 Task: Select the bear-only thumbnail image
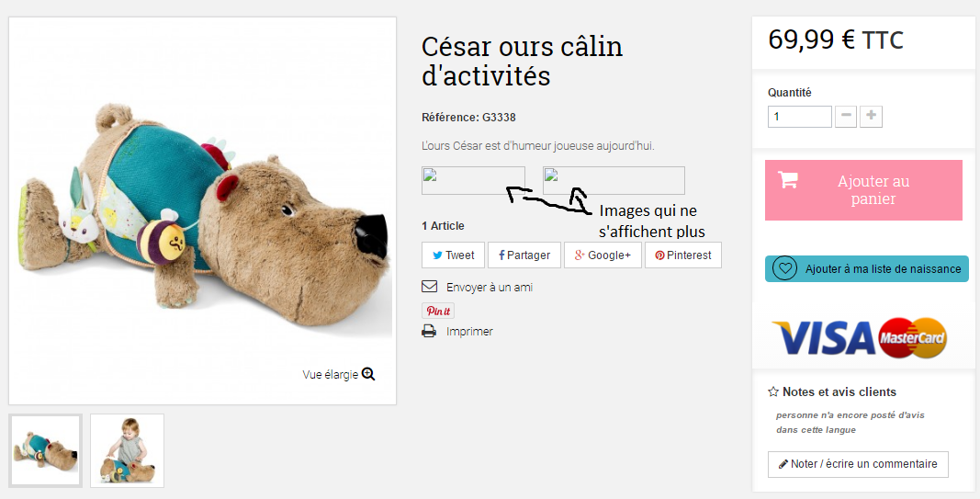point(45,450)
